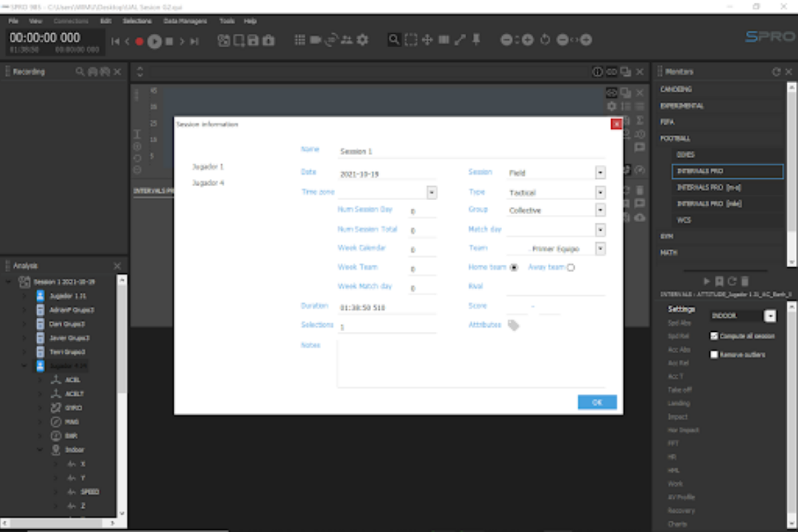Click the save icon in the toolbar

tap(253, 40)
